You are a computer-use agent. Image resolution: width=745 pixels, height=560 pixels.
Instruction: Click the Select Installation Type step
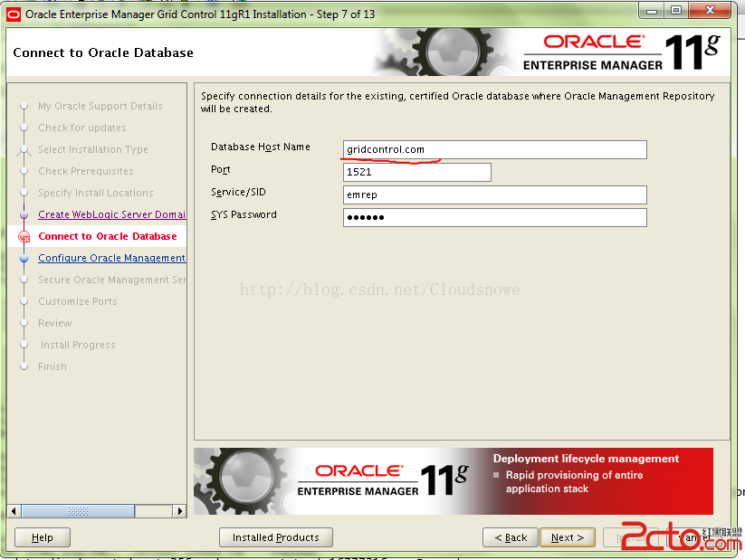(93, 149)
